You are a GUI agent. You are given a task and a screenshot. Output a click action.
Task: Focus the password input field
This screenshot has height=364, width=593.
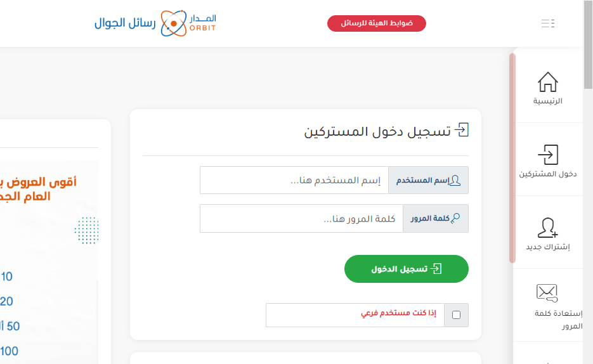click(301, 219)
